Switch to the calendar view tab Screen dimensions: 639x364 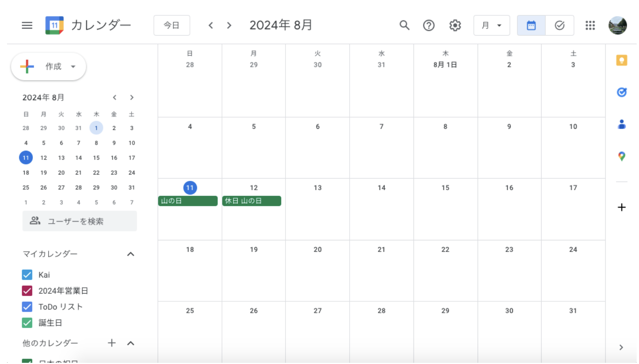tap(531, 25)
